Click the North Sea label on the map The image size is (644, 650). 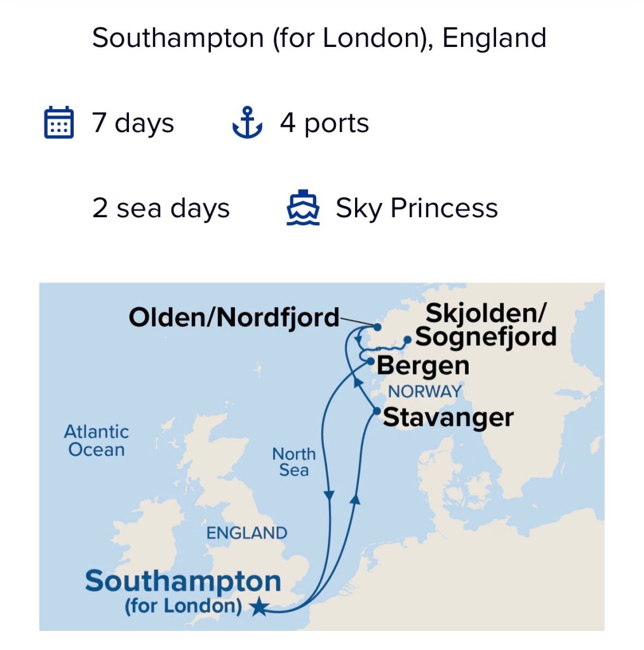[294, 462]
